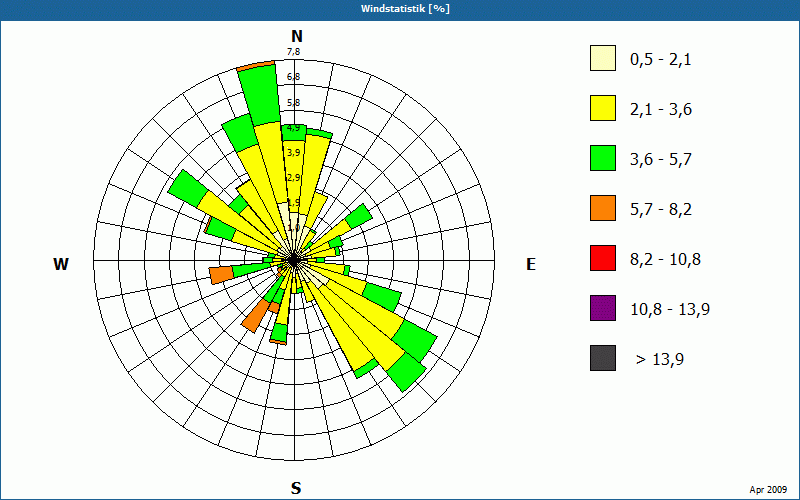
Task: Click the legend label '3,6 - 5,7'
Action: coord(661,160)
